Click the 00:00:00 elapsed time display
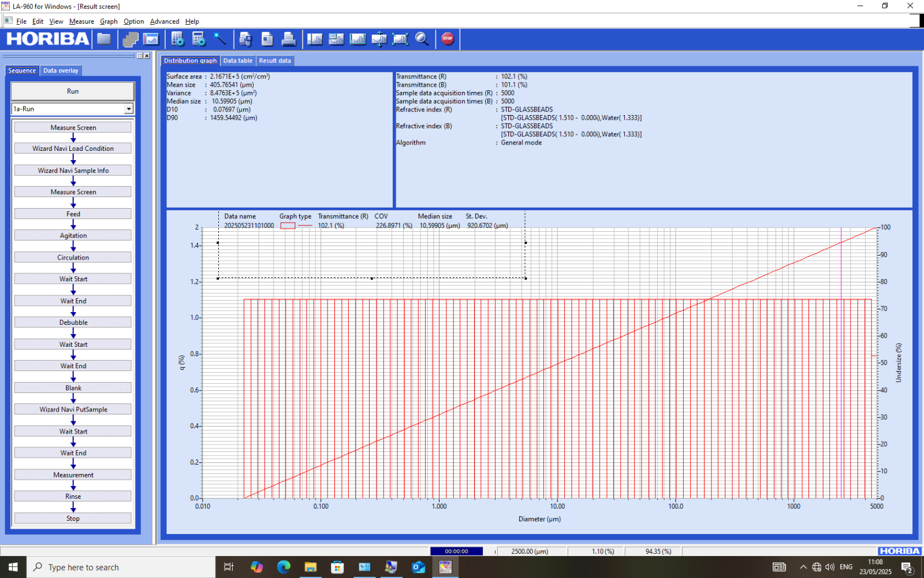The width and height of the screenshot is (924, 578). coord(456,551)
